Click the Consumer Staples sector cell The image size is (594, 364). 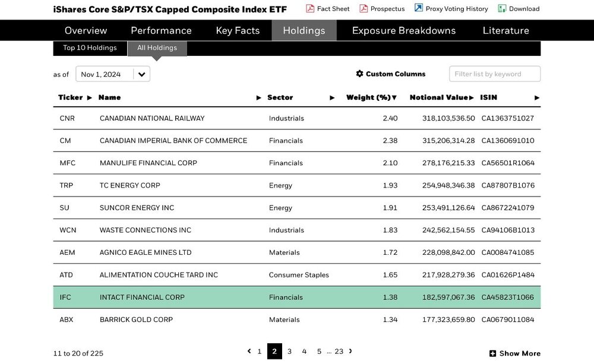pyautogui.click(x=299, y=275)
